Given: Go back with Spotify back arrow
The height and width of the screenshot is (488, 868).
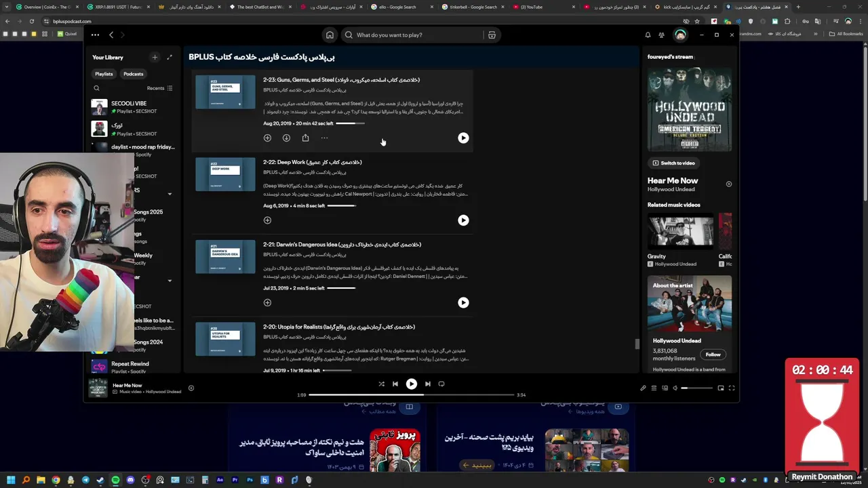Looking at the screenshot, I should [x=111, y=35].
